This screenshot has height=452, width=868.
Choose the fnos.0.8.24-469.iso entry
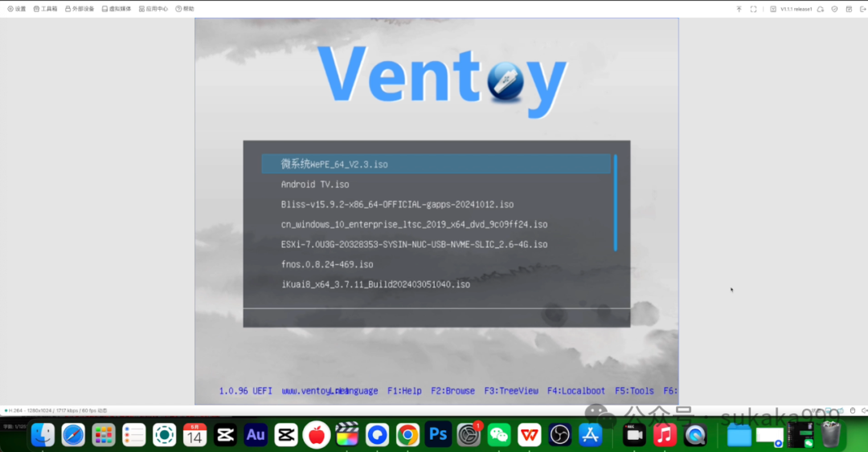coord(327,264)
